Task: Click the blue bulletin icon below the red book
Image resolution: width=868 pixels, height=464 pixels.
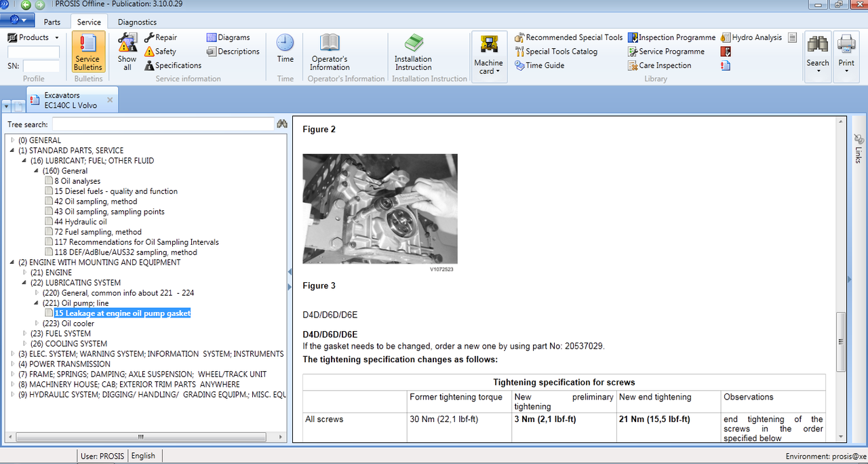Action: (726, 65)
